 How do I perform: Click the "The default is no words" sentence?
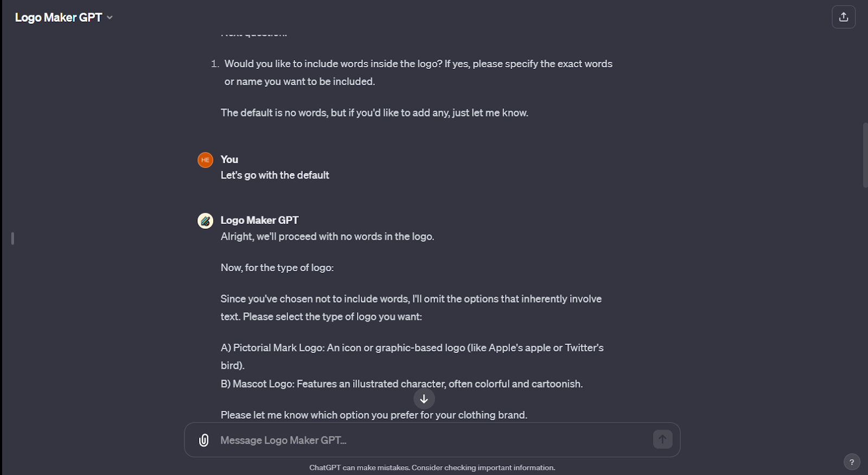pos(374,113)
